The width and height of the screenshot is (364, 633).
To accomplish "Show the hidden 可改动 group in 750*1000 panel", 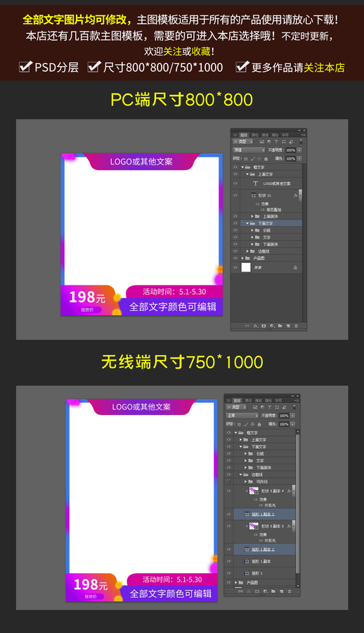I will coord(229,482).
